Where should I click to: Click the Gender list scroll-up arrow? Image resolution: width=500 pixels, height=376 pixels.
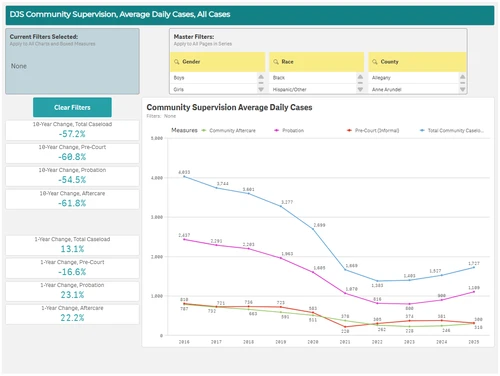coord(261,77)
